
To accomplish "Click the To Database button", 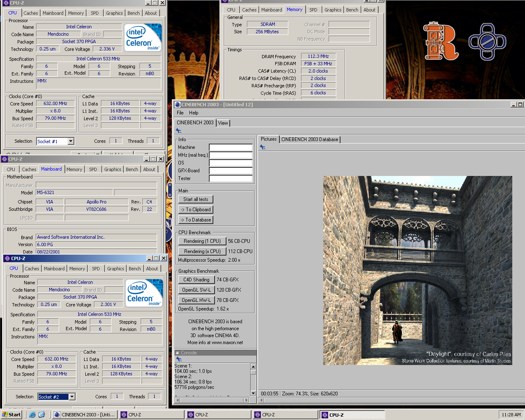I will [x=196, y=220].
